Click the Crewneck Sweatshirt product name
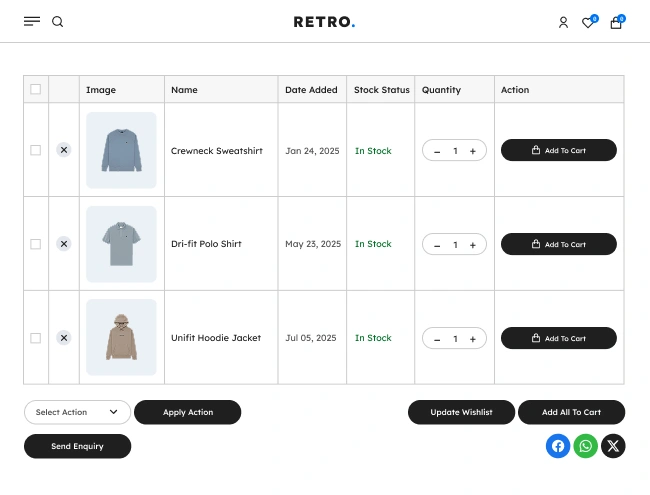The height and width of the screenshot is (495, 650). [x=217, y=151]
